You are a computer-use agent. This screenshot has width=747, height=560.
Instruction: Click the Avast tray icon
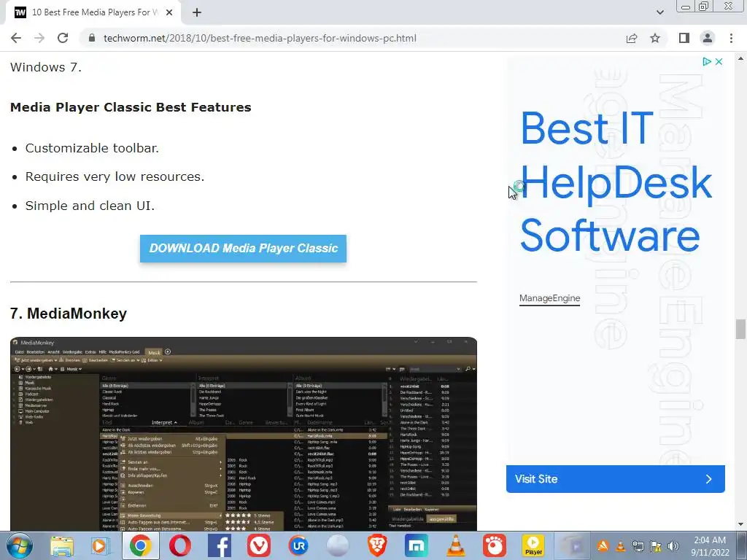[x=603, y=546]
